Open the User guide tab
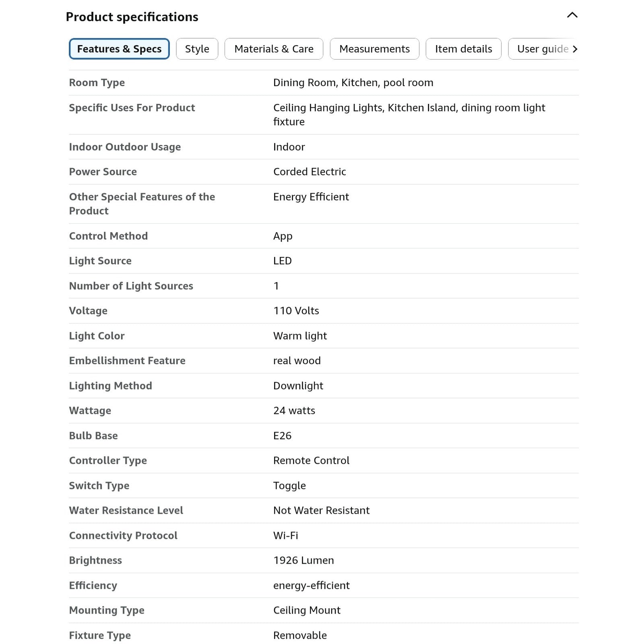 (x=542, y=49)
